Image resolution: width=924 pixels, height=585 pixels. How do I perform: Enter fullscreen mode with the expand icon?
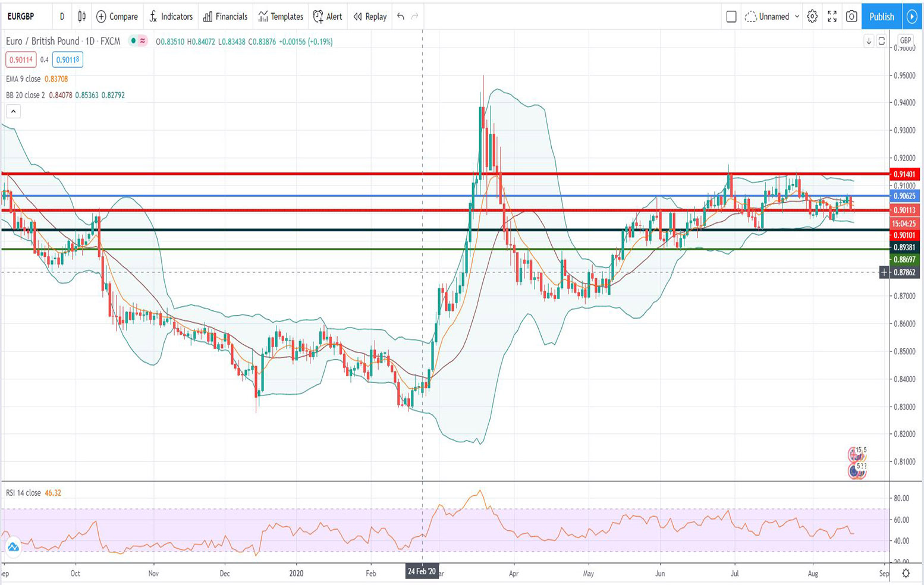[832, 17]
